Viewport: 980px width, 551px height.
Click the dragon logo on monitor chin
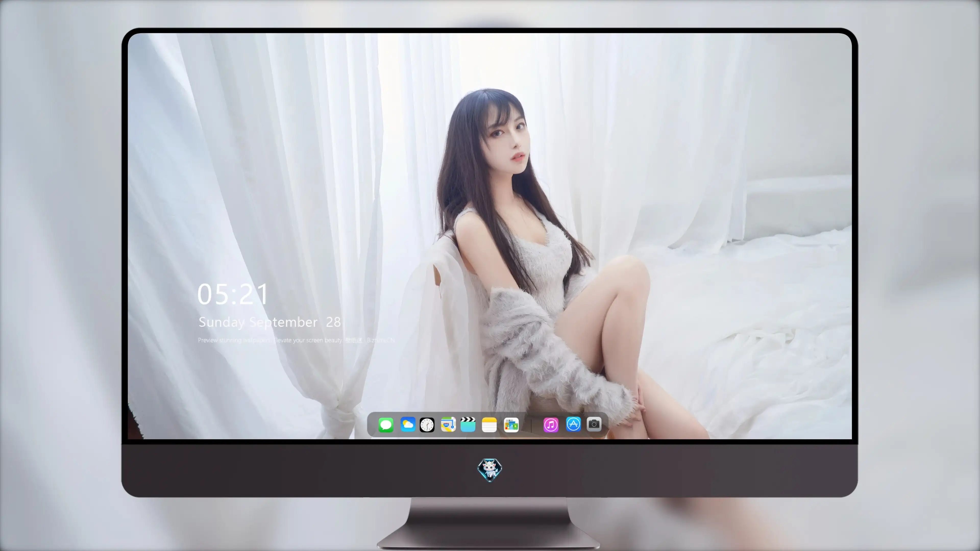tap(490, 470)
